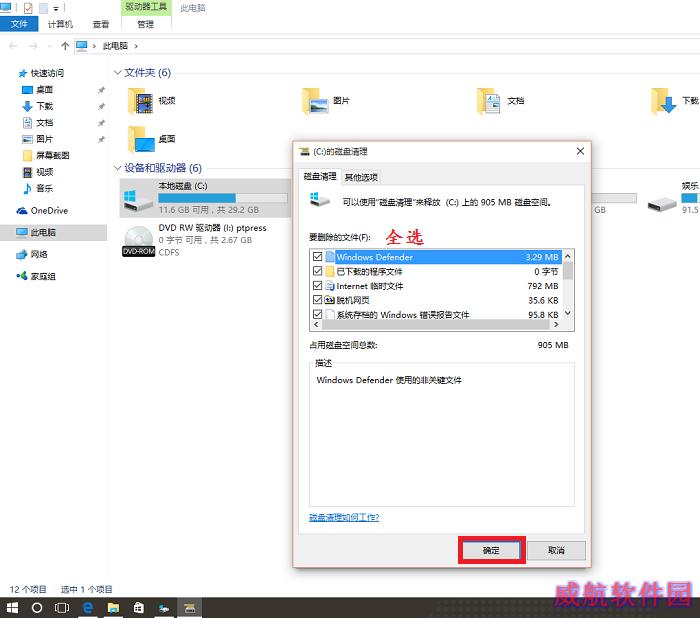The image size is (700, 618).
Task: Click the Up one level arrow
Action: point(65,46)
